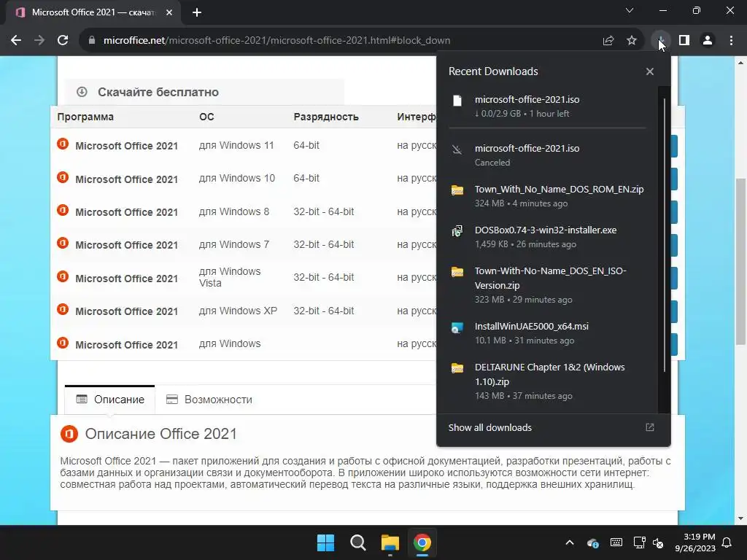This screenshot has height=560, width=747.
Task: Click the Программа column header
Action: pyautogui.click(x=85, y=117)
